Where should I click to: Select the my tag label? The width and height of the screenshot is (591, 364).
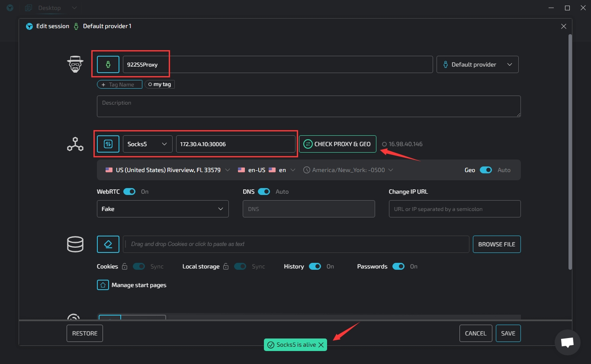point(160,84)
